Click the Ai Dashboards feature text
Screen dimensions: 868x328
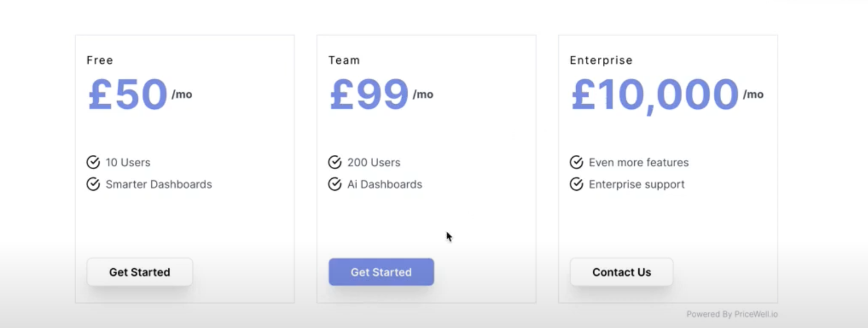tap(385, 184)
